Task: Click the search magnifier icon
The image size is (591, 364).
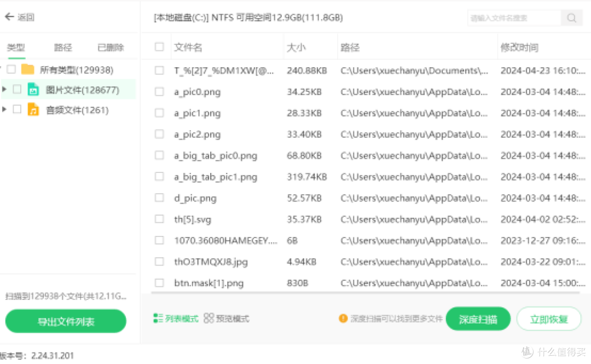Action: 571,18
